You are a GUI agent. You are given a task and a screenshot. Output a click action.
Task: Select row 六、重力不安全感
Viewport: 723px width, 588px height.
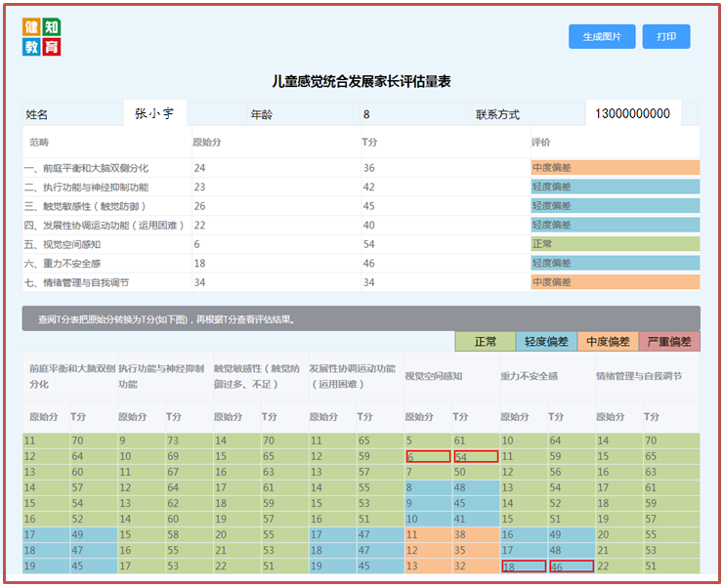(x=361, y=263)
